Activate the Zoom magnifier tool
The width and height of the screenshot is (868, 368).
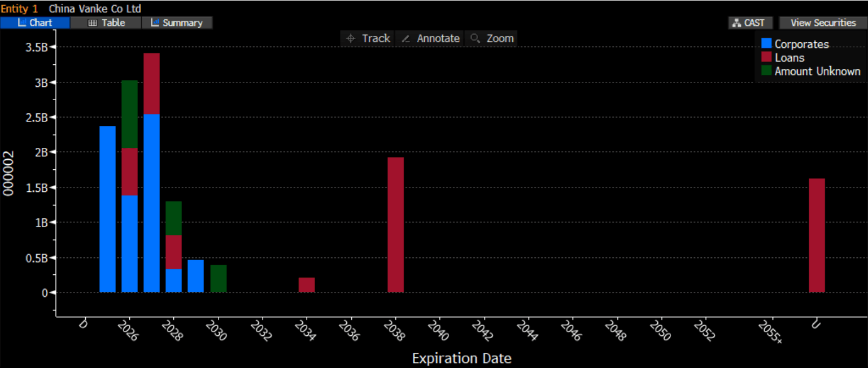click(x=492, y=38)
